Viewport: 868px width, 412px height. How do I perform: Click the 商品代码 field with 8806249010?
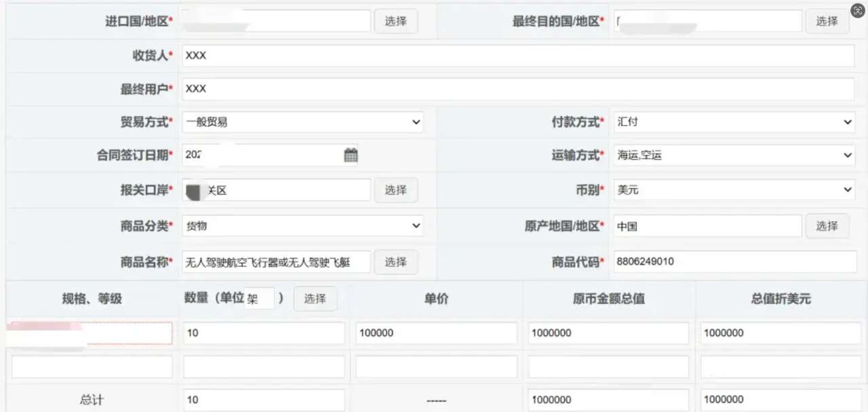pyautogui.click(x=734, y=262)
